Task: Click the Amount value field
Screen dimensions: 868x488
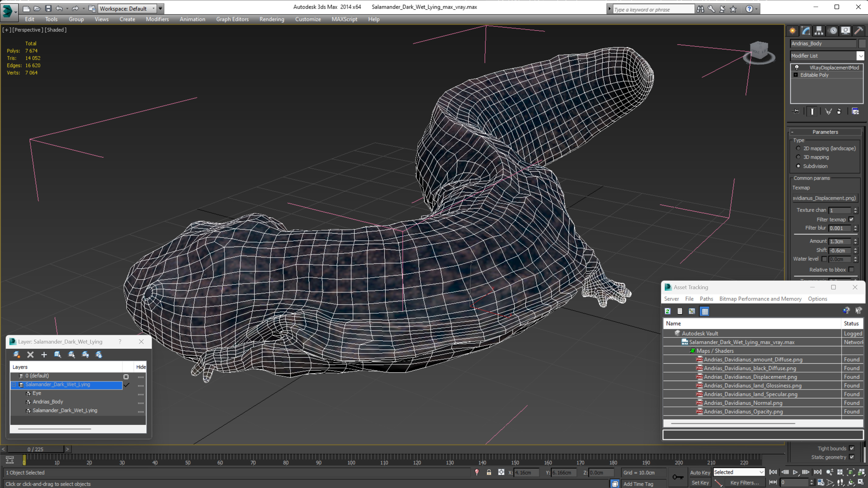Action: tap(840, 241)
